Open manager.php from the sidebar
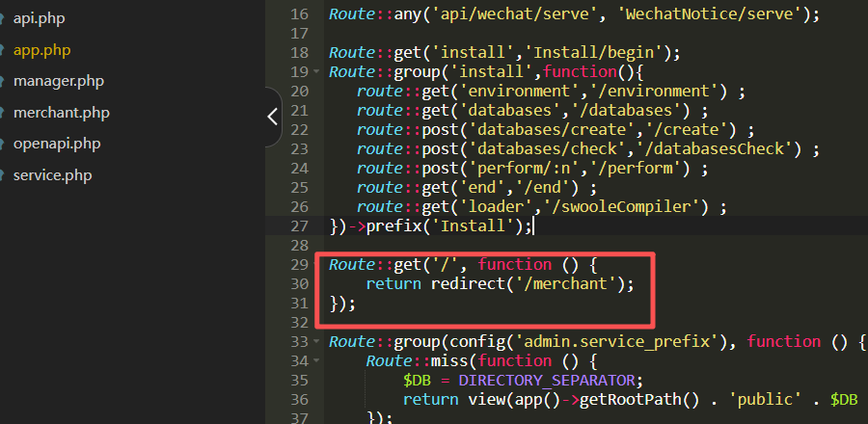This screenshot has width=868, height=424. (59, 81)
